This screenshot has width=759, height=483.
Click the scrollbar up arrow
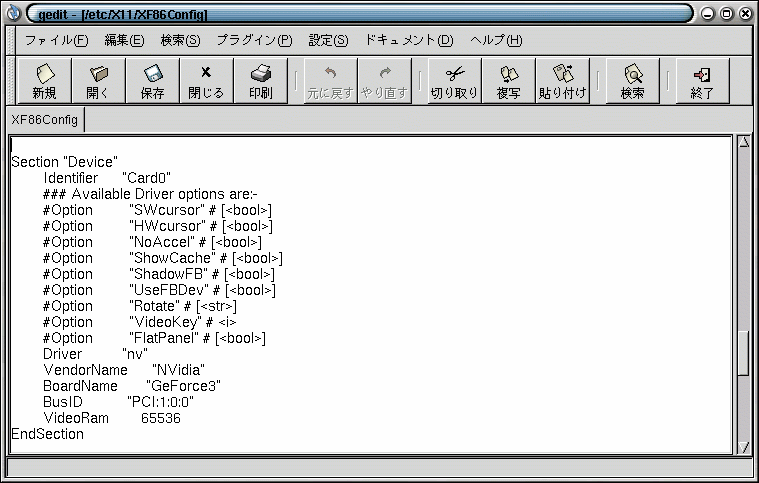coord(744,142)
